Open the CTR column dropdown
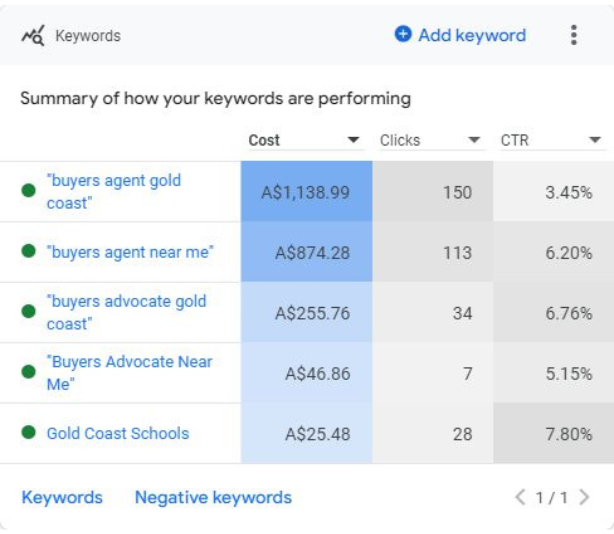Screen dimensions: 614x534 (x=595, y=141)
